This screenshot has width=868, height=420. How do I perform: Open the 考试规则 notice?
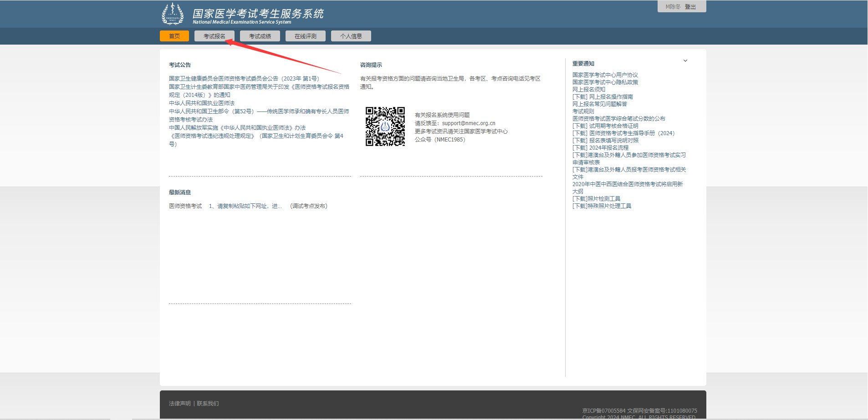583,111
